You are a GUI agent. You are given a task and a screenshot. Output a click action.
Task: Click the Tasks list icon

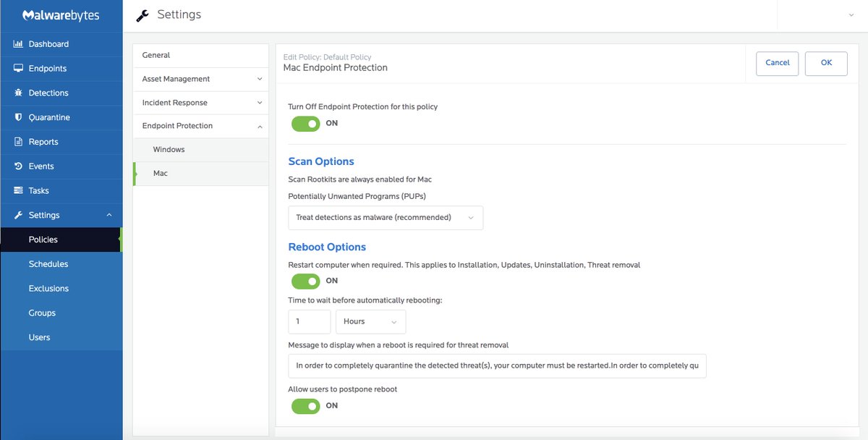point(18,191)
